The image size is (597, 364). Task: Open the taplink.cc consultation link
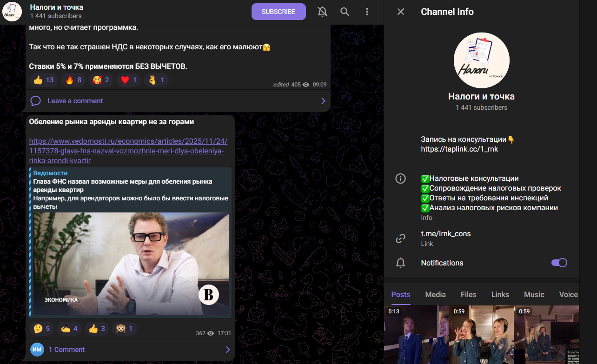[459, 149]
